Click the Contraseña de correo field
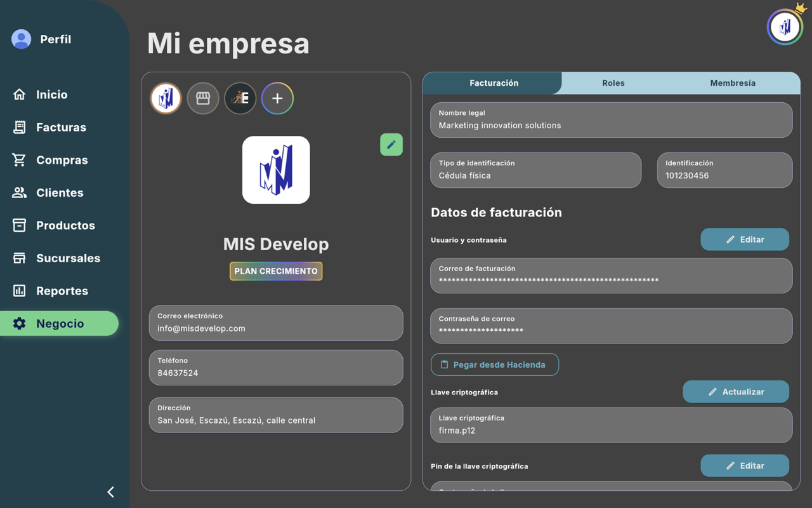The height and width of the screenshot is (508, 812). (612, 325)
